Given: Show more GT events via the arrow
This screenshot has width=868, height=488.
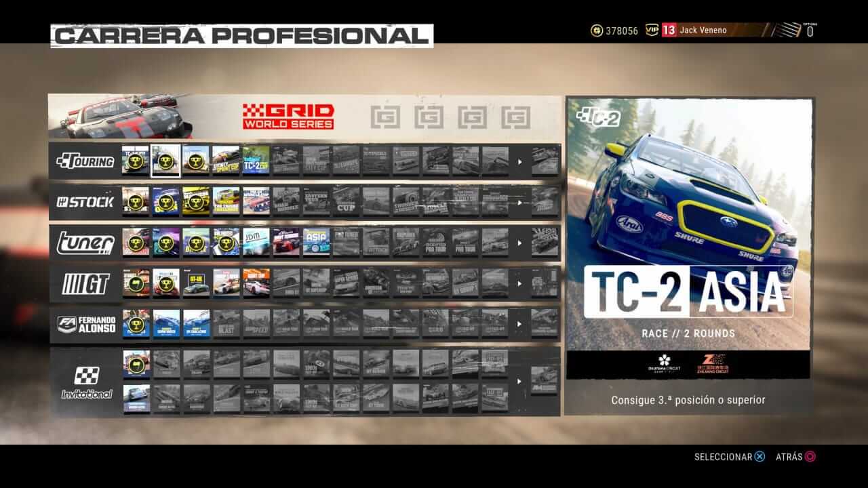Looking at the screenshot, I should point(520,283).
